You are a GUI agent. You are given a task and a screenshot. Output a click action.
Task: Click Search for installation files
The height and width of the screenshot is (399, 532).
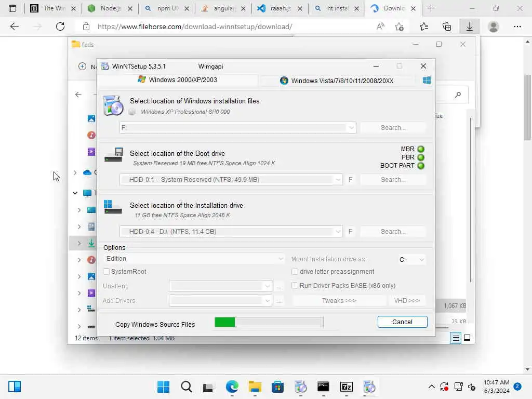(393, 128)
